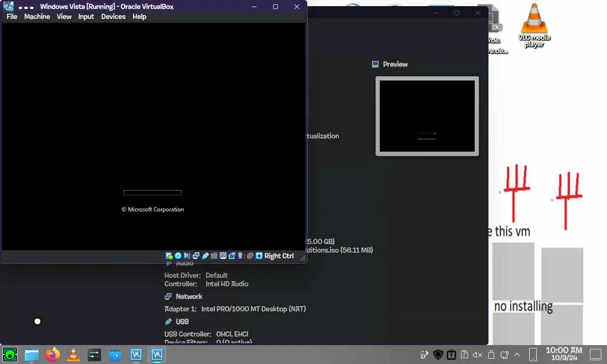Click the shield icon in the system tray
607x364 pixels.
pyautogui.click(x=438, y=355)
